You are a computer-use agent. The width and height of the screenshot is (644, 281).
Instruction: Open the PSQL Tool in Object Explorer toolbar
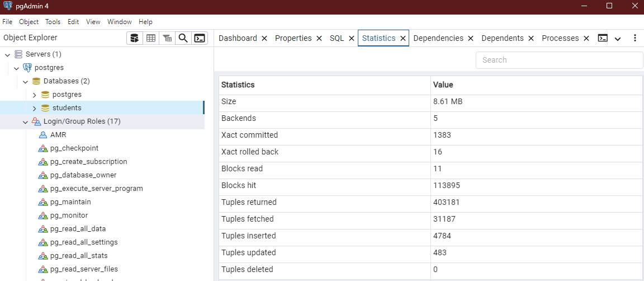[x=200, y=38]
